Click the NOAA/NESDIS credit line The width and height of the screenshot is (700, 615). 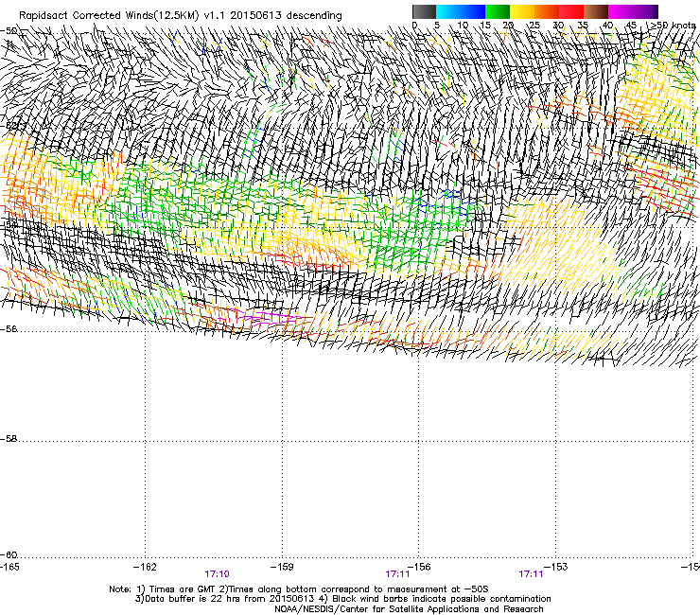pos(409,609)
